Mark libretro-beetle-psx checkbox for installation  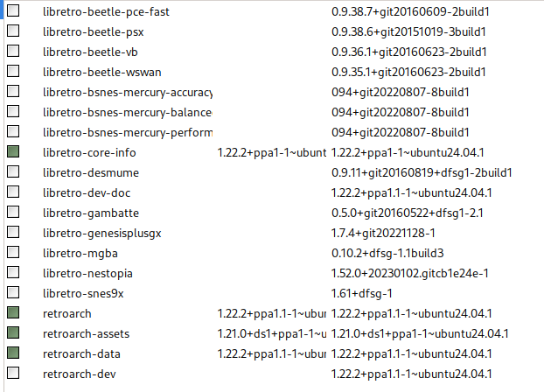pos(13,31)
